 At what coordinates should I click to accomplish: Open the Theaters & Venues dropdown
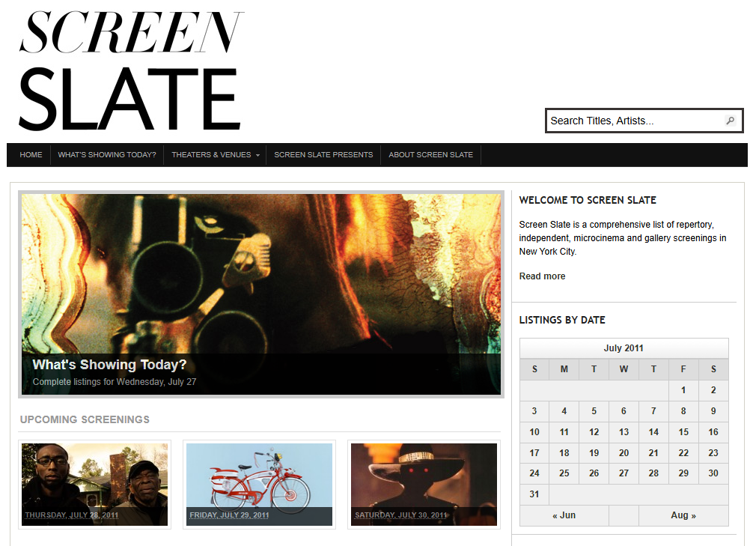(210, 154)
